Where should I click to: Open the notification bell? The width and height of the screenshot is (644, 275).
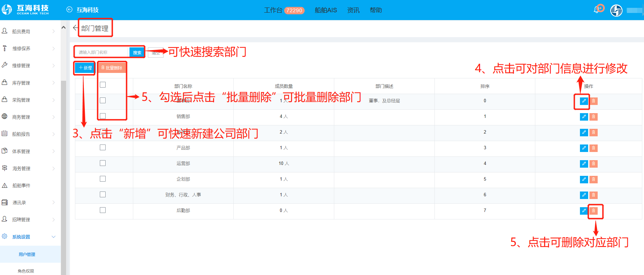(596, 10)
